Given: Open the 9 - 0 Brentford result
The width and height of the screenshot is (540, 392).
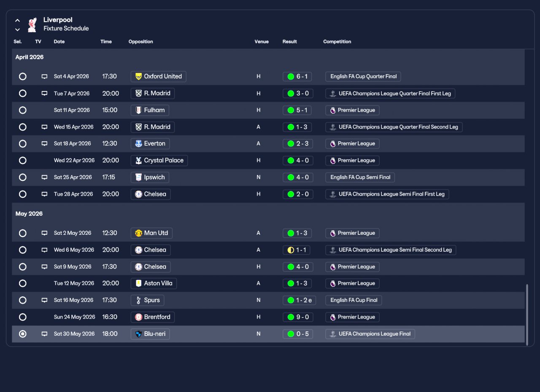Looking at the screenshot, I should (298, 317).
